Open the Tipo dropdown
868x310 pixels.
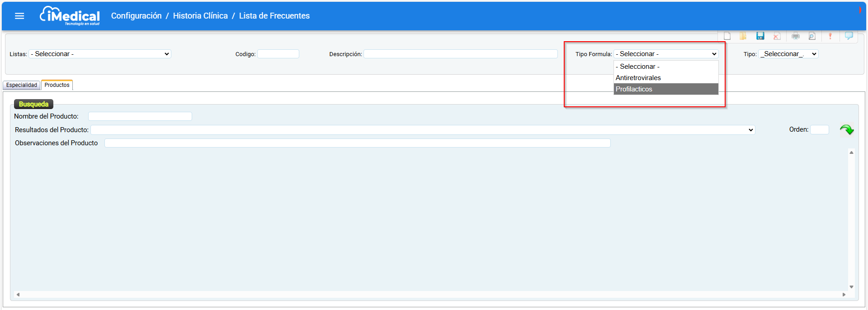(788, 54)
